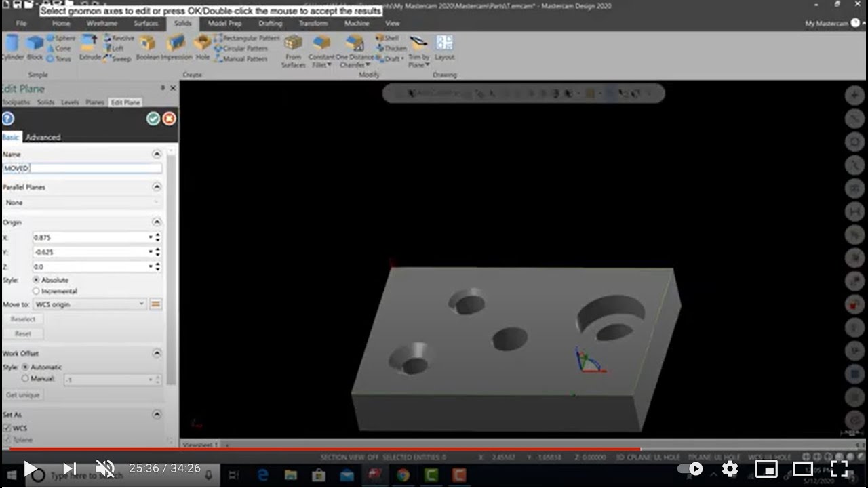Select the Block solid tool

tap(35, 47)
